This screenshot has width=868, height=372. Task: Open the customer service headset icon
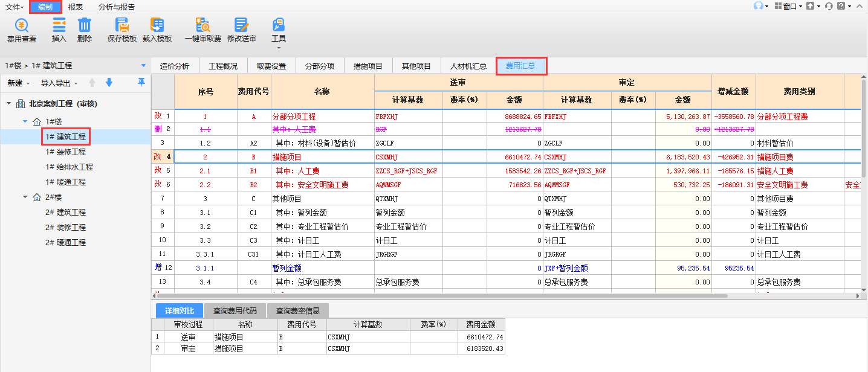pos(829,6)
